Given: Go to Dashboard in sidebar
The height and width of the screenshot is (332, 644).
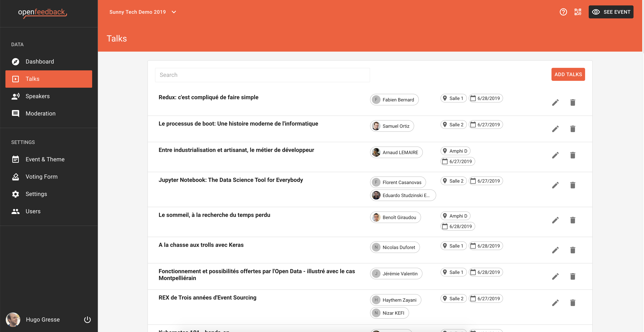Looking at the screenshot, I should pos(49,61).
